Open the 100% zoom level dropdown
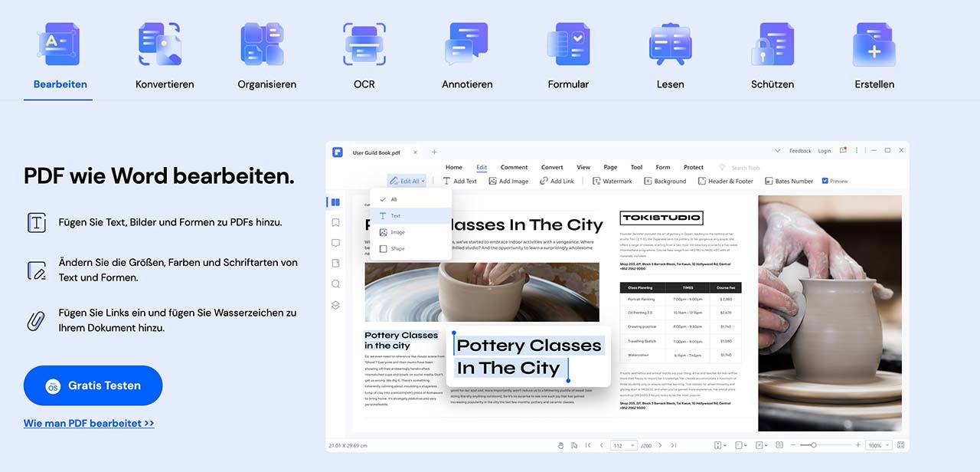This screenshot has width=980, height=472. click(877, 445)
